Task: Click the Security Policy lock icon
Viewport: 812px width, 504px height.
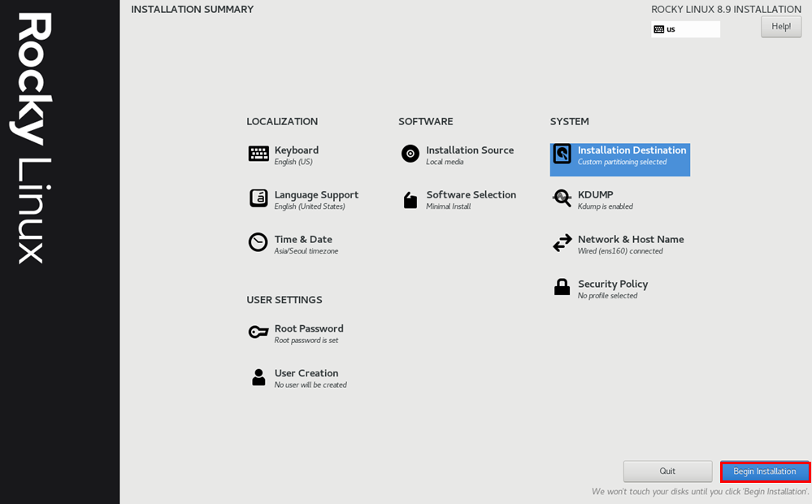Action: pos(562,286)
